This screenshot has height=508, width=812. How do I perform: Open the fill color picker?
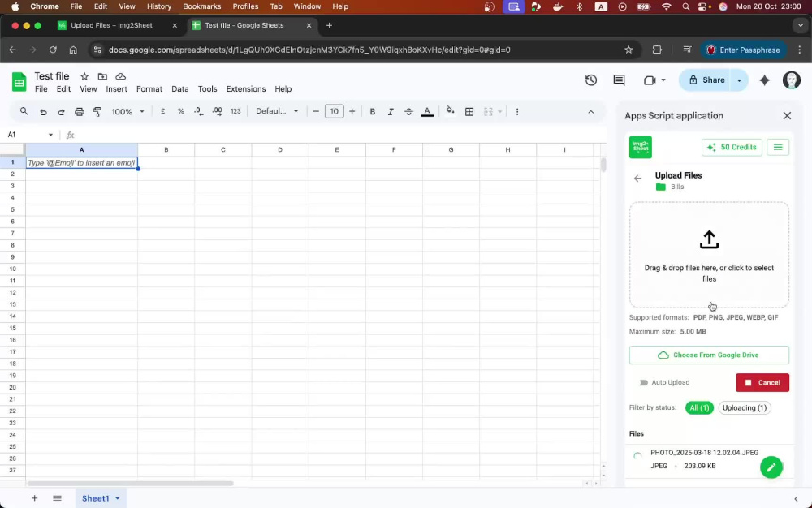450,111
